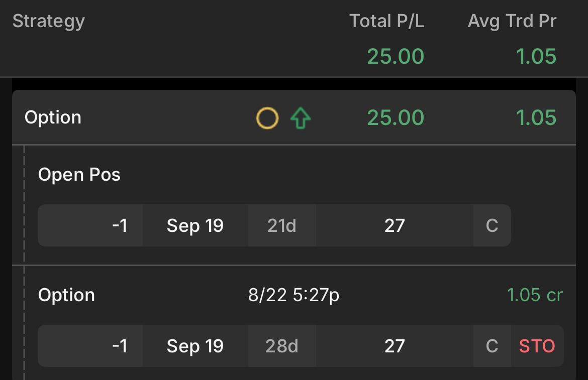Select strike 27 in Open Pos leg
The width and height of the screenshot is (588, 380).
395,225
